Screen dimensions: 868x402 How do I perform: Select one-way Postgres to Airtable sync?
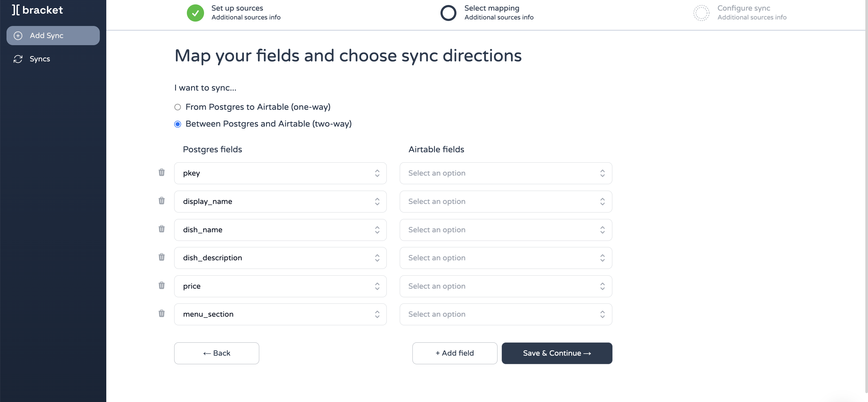pos(177,107)
